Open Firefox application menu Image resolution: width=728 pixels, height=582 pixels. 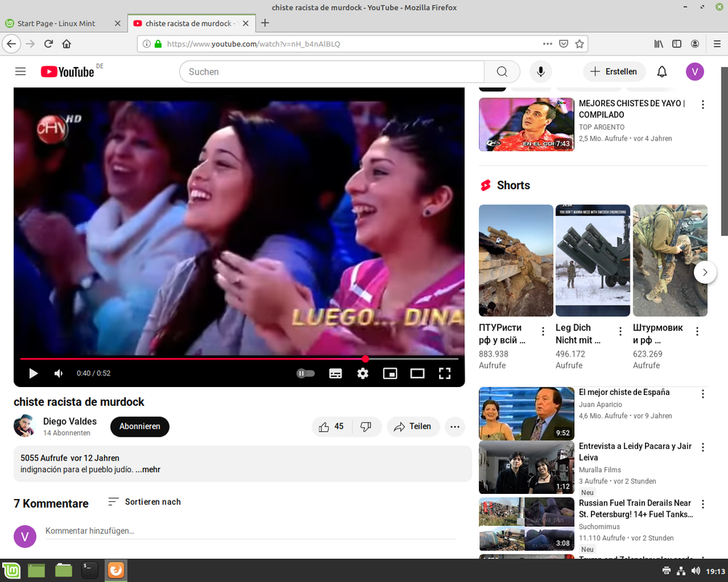click(717, 44)
